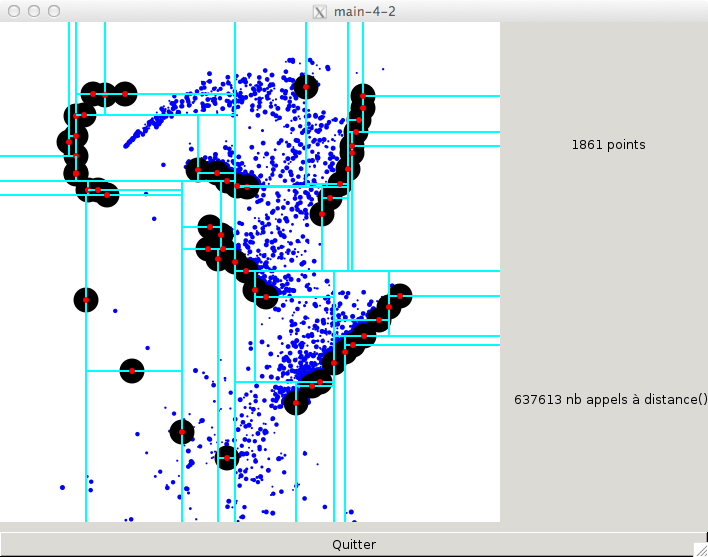Click the black circle below the far-left isolated one
Image resolution: width=708 pixels, height=557 pixels.
[x=131, y=371]
